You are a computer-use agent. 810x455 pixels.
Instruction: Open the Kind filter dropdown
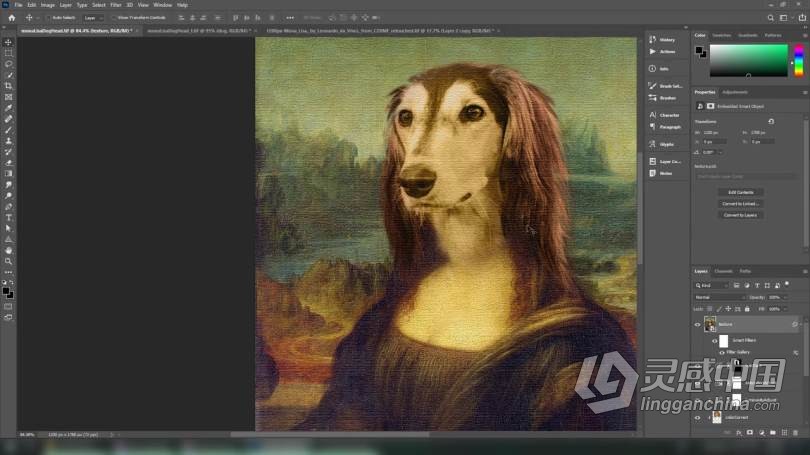[711, 285]
